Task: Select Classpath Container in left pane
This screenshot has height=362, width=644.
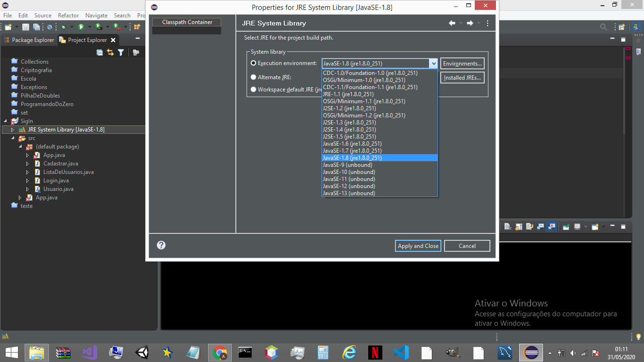Action: [187, 22]
